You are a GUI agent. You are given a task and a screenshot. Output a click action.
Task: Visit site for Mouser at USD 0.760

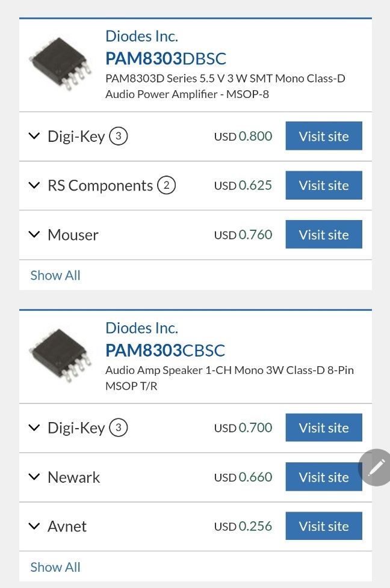pyautogui.click(x=324, y=234)
